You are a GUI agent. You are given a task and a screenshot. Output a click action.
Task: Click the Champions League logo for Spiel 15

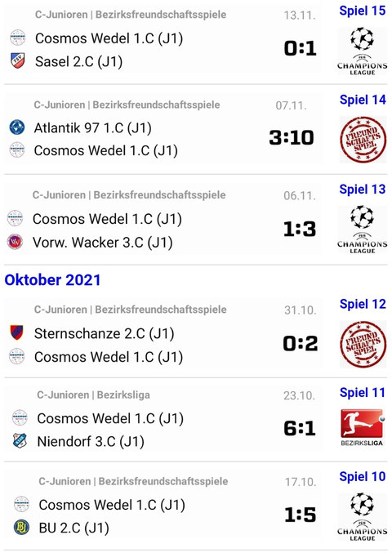pos(362,51)
